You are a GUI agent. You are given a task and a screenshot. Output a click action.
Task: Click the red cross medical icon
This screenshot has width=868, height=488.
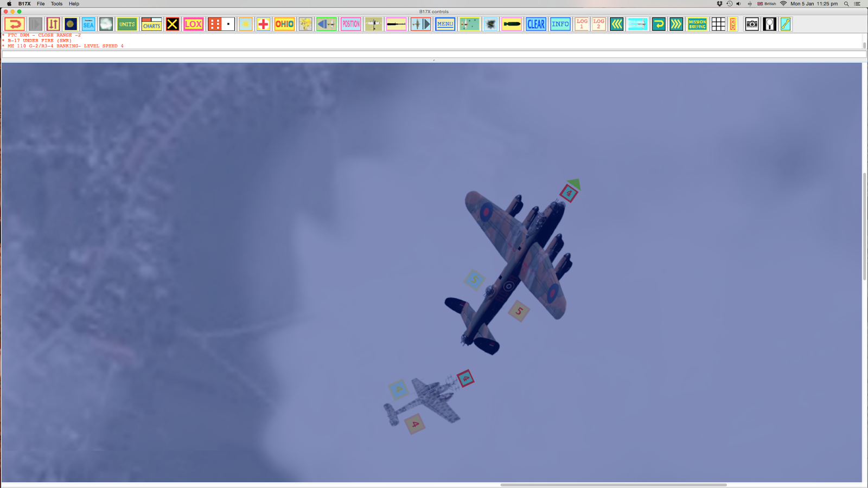pos(263,24)
